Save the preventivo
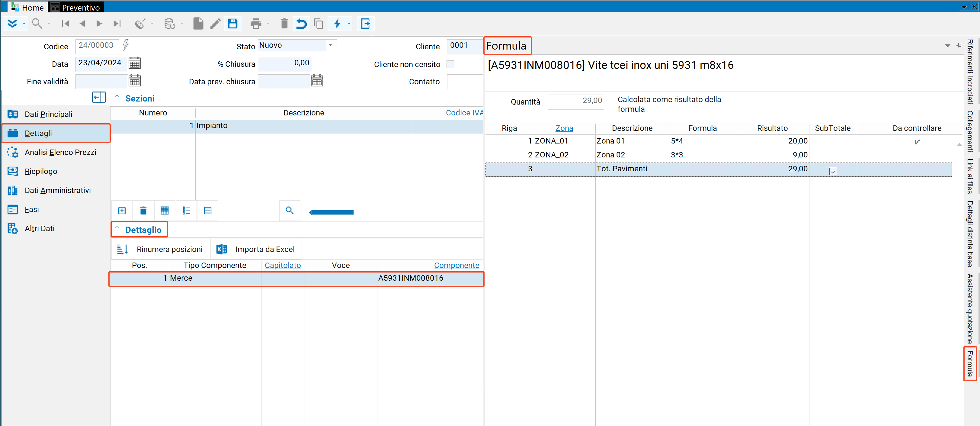Screen dimensions: 980x426 coord(233,24)
